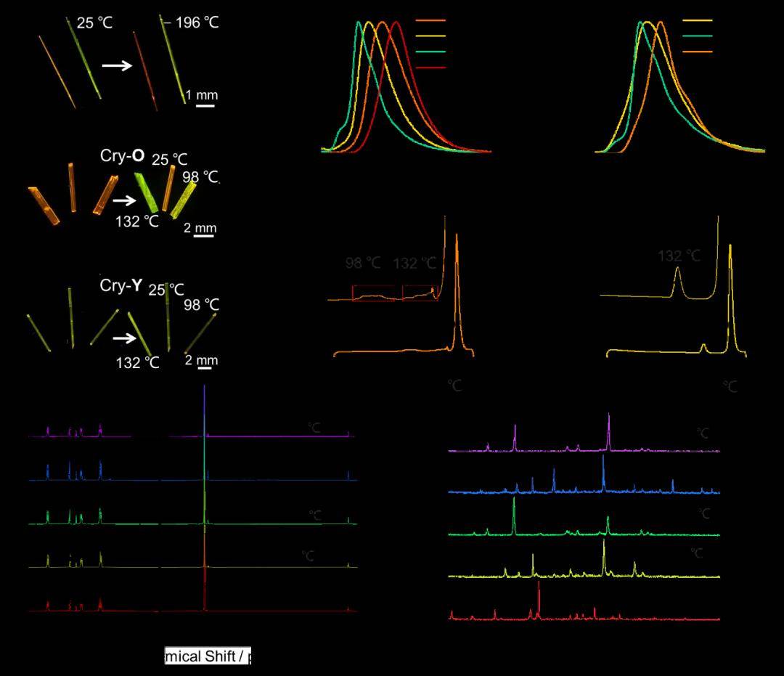This screenshot has height=676, width=784.
Task: Click the orange legend line in second emission plot
Action: (x=697, y=52)
